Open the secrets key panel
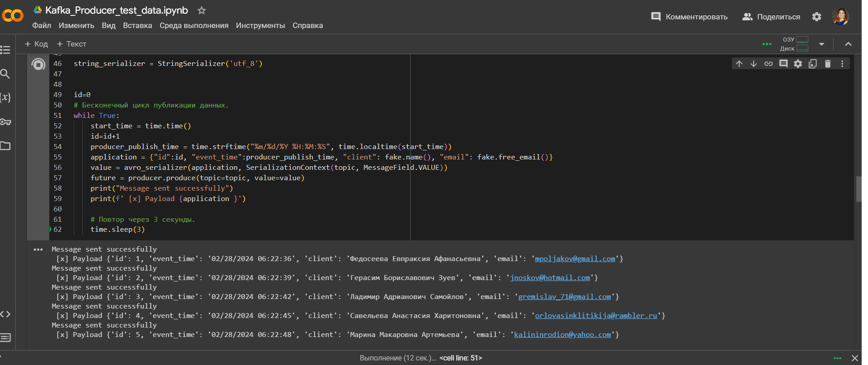 pos(5,122)
